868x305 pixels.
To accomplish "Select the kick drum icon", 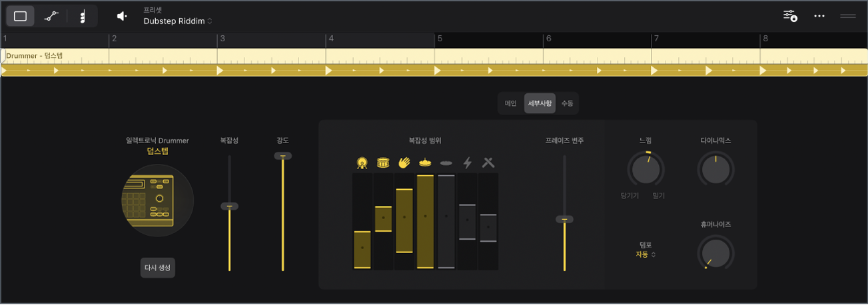I will [362, 162].
